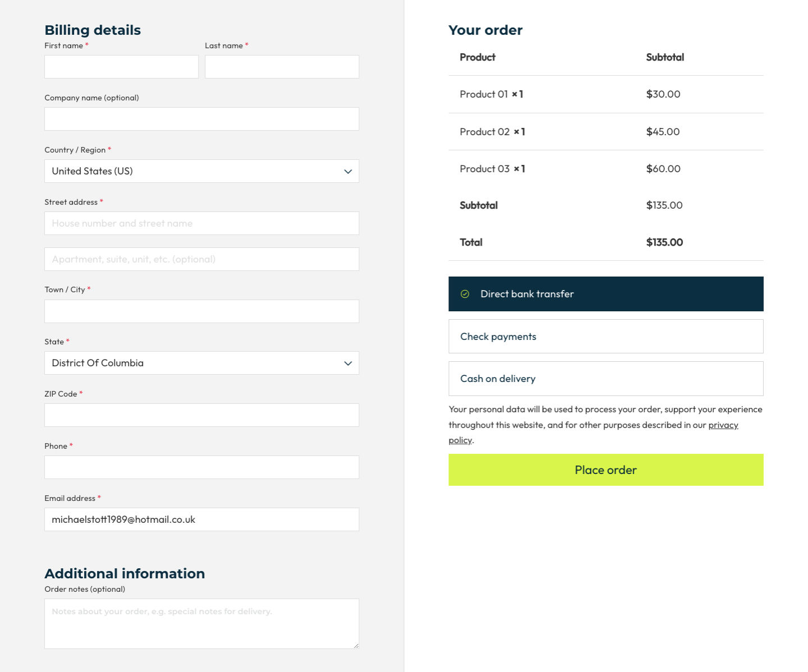Screen dimensions: 808x672
Task: Focus the Apartment, suite, unit field
Action: pos(201,259)
